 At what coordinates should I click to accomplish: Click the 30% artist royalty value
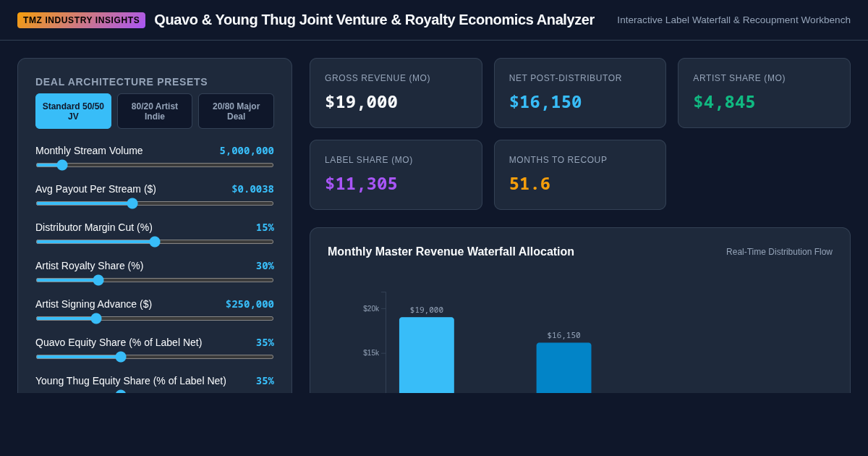point(265,266)
